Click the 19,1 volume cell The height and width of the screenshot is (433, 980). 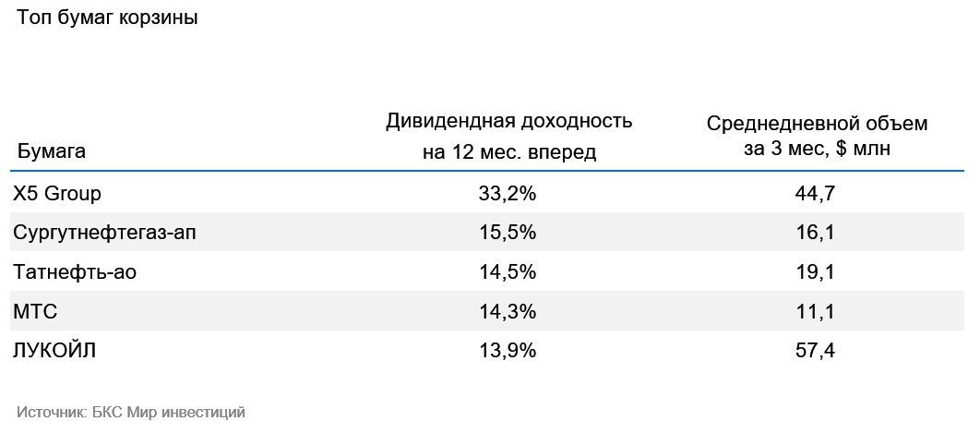[x=817, y=272]
